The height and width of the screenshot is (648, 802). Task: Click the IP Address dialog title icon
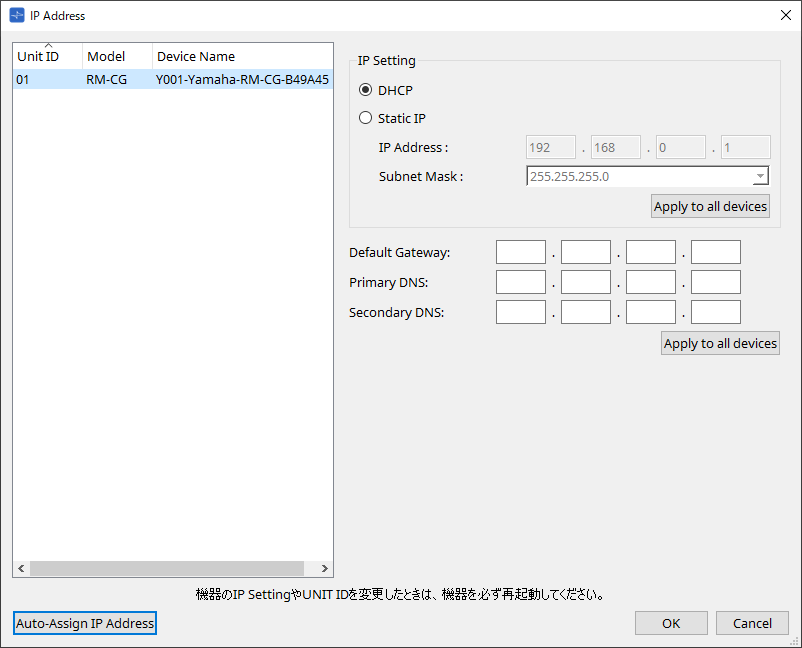click(16, 16)
